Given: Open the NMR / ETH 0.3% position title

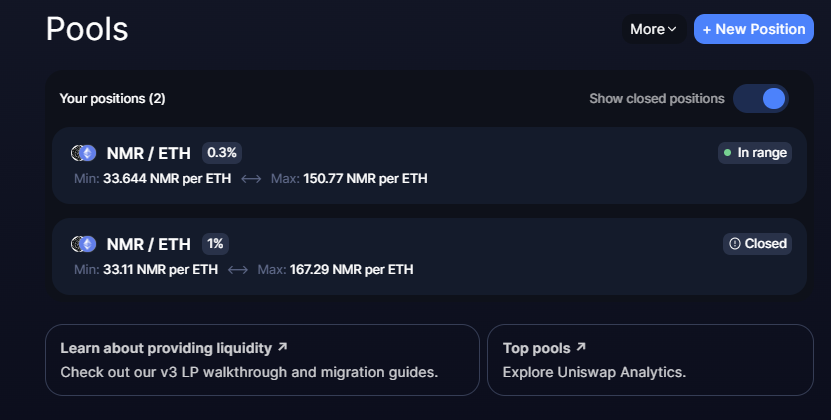Looking at the screenshot, I should (x=148, y=153).
